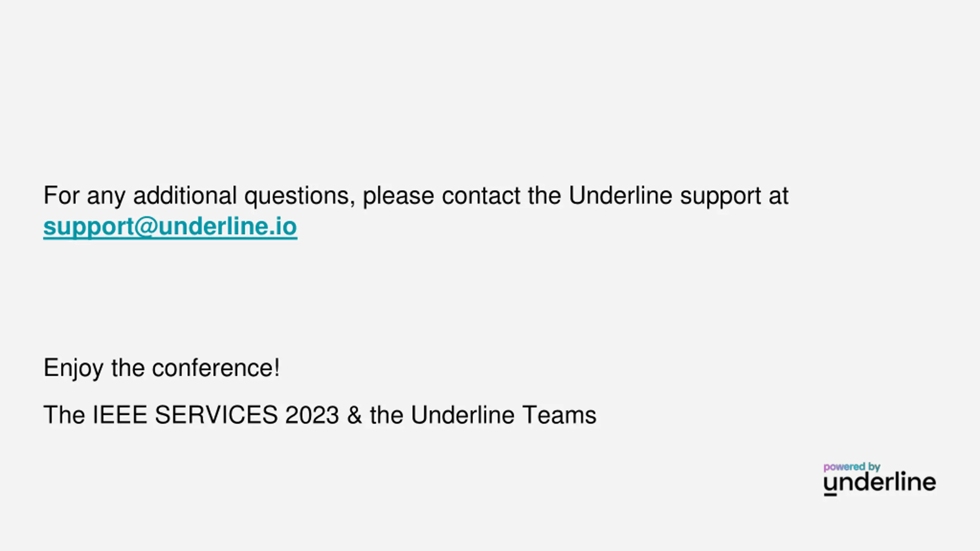Click the word 'conference!' in the closing line

coord(216,368)
